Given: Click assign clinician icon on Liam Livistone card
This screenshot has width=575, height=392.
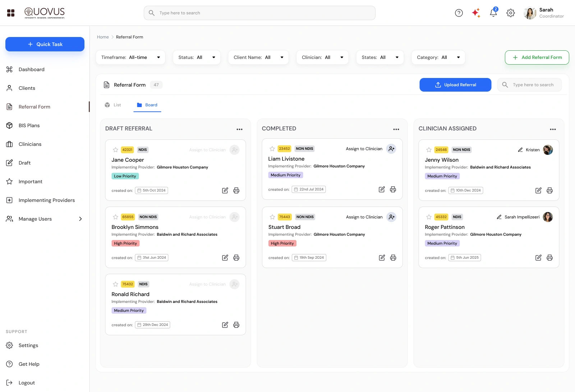Looking at the screenshot, I should tap(391, 149).
